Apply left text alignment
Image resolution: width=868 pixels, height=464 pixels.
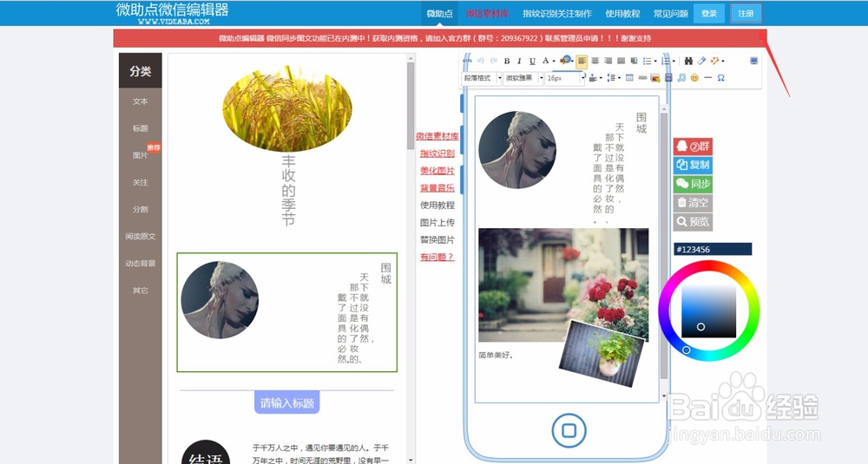tap(582, 61)
